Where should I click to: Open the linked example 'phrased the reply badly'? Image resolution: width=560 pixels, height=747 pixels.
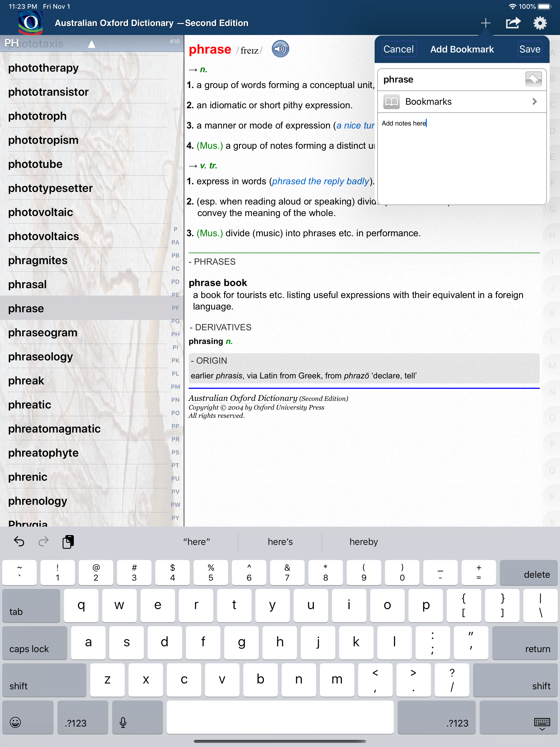320,181
